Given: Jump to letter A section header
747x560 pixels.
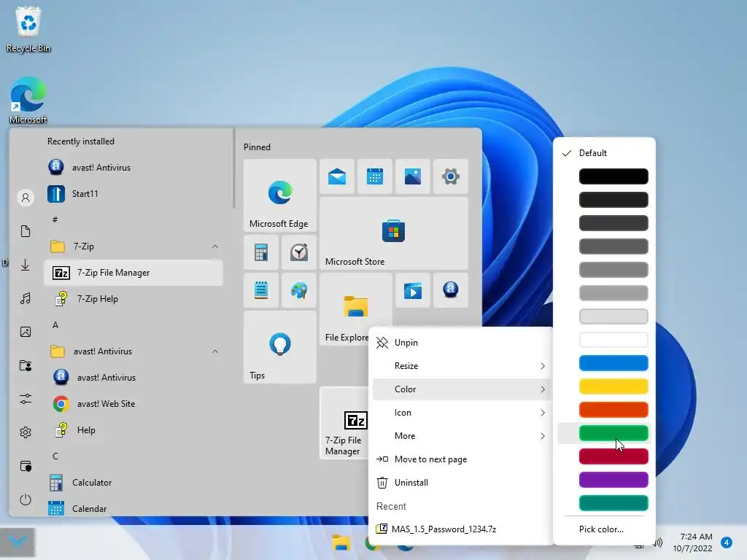Looking at the screenshot, I should [55, 325].
